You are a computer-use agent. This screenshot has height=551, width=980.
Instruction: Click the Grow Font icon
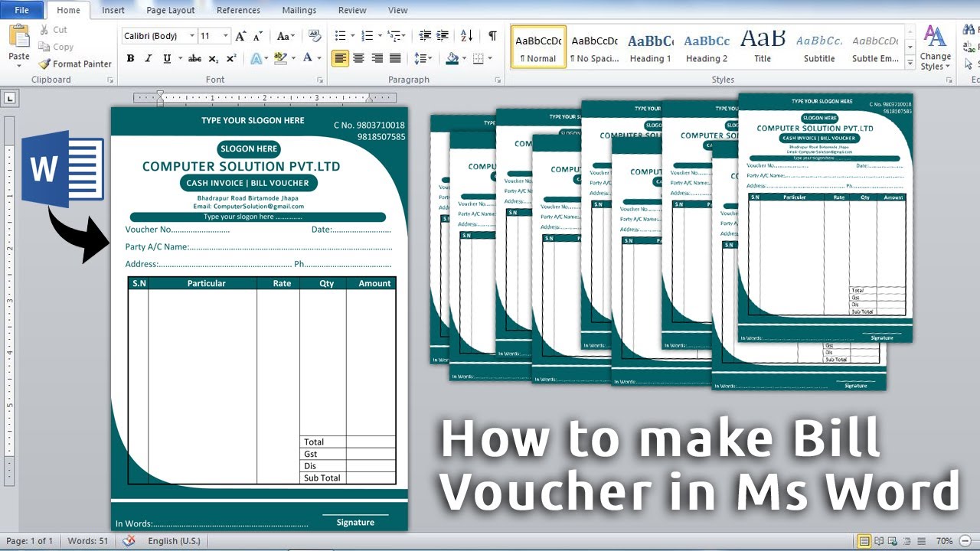240,36
